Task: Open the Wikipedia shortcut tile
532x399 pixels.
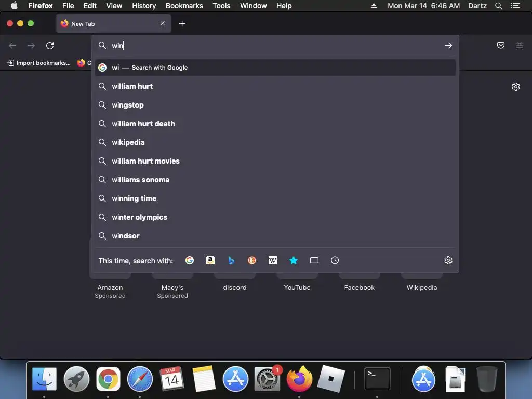Action: [422, 287]
